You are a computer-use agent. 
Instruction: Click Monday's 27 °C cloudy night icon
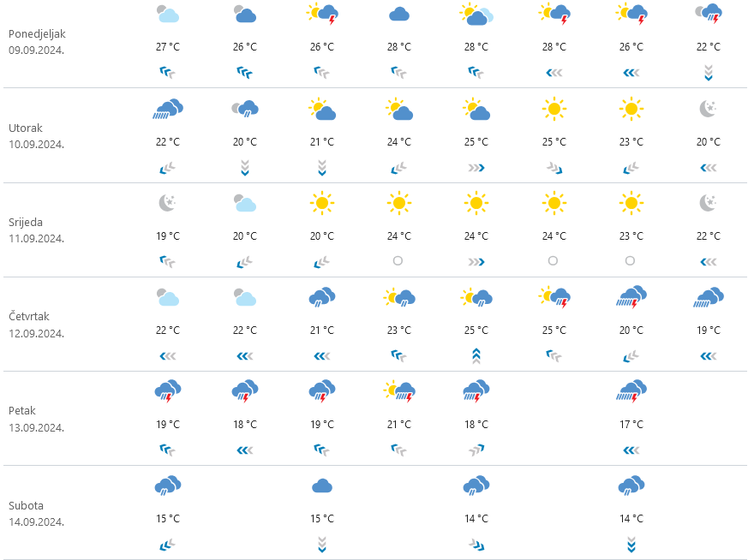pyautogui.click(x=168, y=15)
